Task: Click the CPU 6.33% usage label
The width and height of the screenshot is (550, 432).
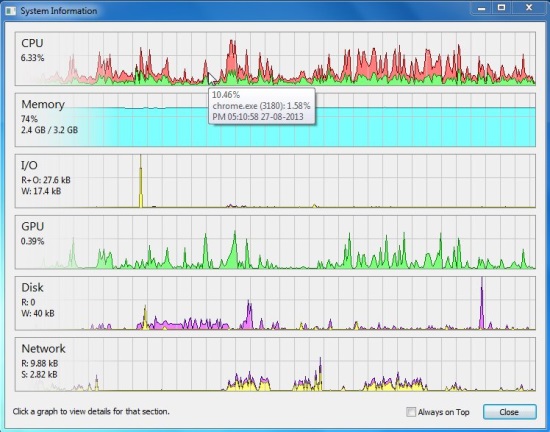Action: pyautogui.click(x=32, y=58)
